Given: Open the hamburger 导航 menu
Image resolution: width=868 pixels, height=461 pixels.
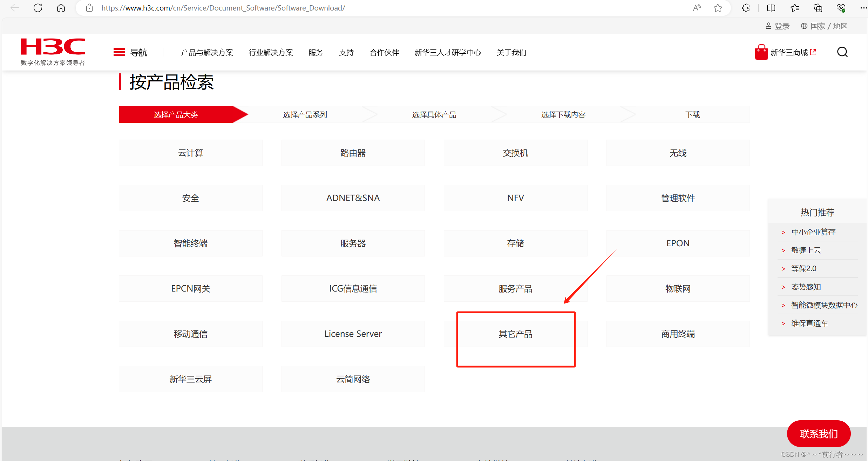Looking at the screenshot, I should [130, 52].
